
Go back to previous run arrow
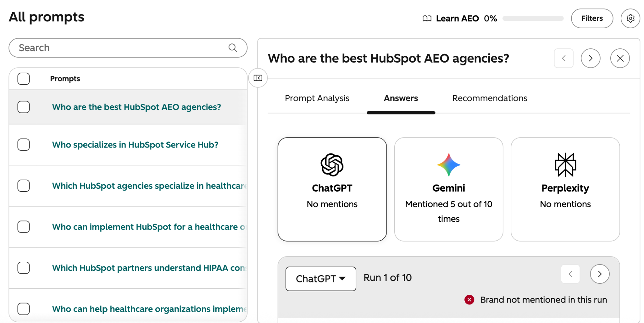tap(570, 274)
